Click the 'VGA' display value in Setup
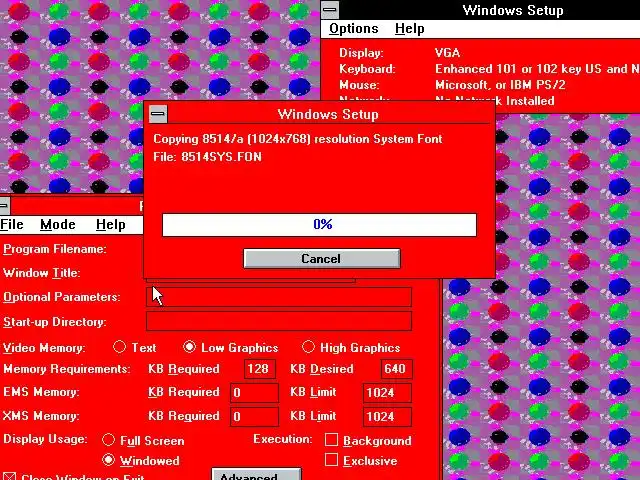Viewport: 640px width, 480px height. pyautogui.click(x=447, y=53)
